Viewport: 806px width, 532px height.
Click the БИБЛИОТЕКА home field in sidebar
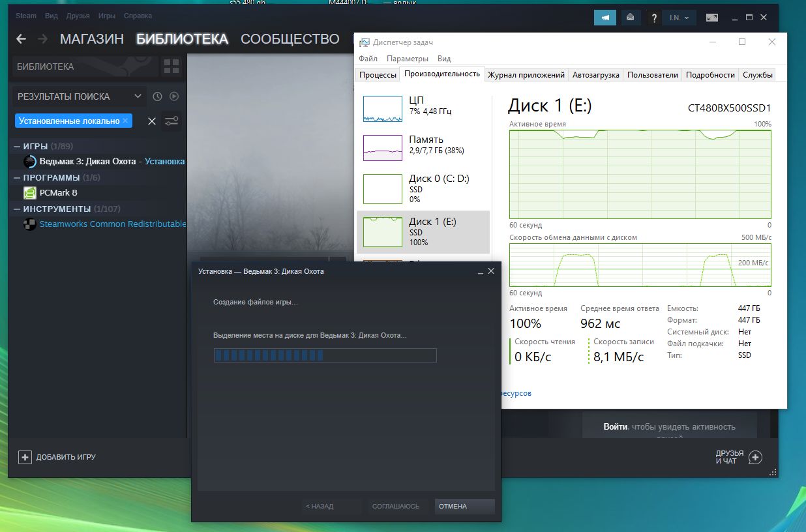pos(85,66)
